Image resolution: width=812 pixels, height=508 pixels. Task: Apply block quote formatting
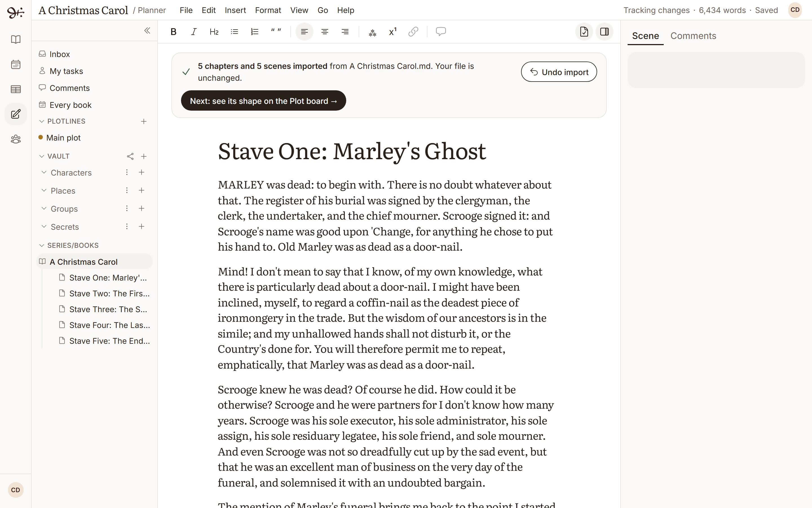point(276,32)
